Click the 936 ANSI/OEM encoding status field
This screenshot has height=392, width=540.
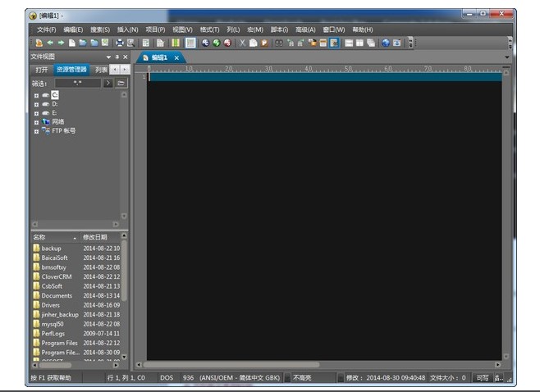(x=231, y=378)
